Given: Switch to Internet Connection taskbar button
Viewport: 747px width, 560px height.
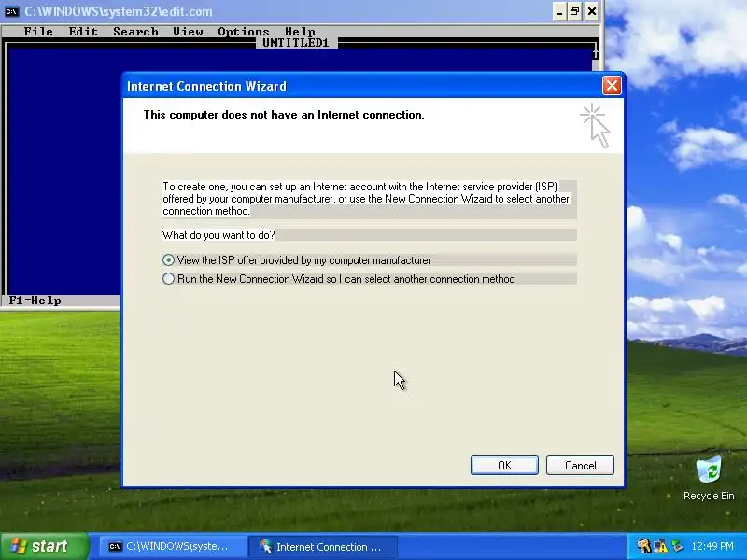Looking at the screenshot, I should click(322, 546).
